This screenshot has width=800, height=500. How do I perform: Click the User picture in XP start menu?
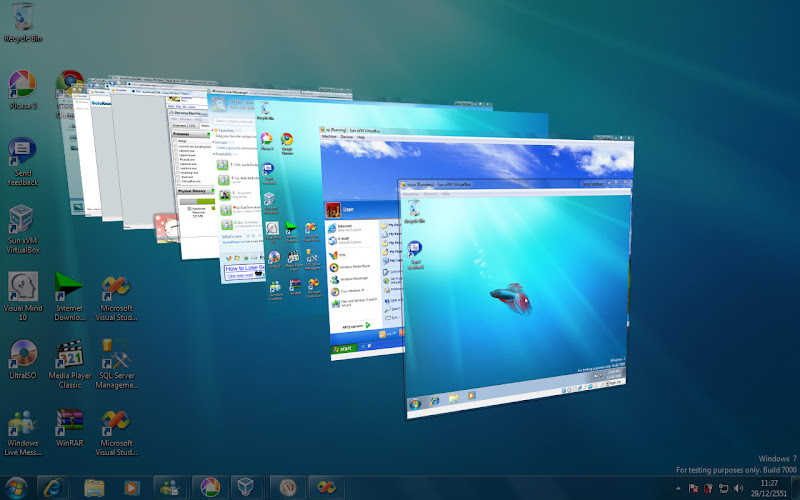click(333, 210)
